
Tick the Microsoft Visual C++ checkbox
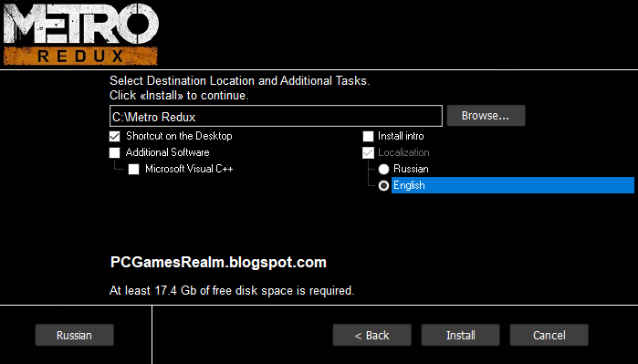134,169
